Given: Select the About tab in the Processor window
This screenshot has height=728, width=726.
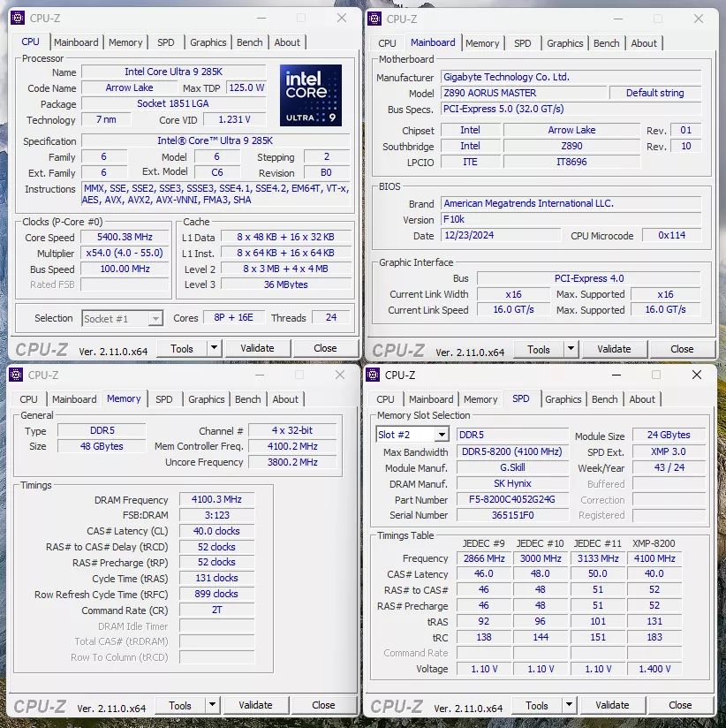Looking at the screenshot, I should tap(287, 42).
